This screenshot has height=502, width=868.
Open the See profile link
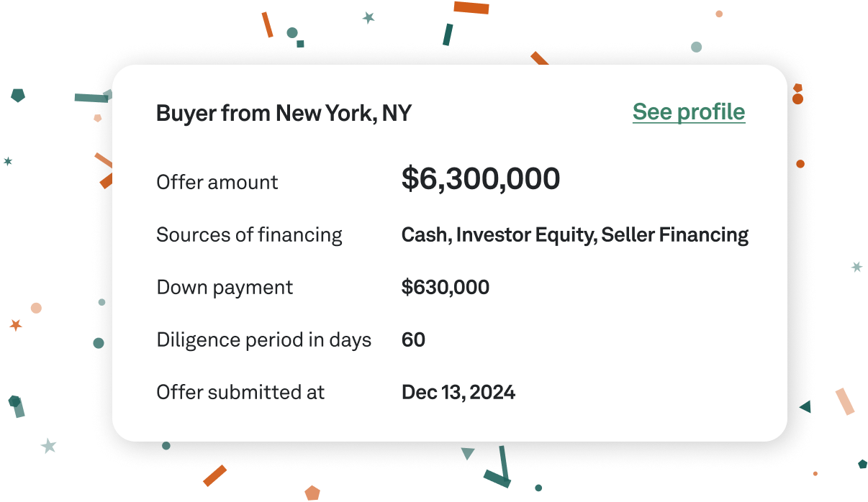point(688,112)
